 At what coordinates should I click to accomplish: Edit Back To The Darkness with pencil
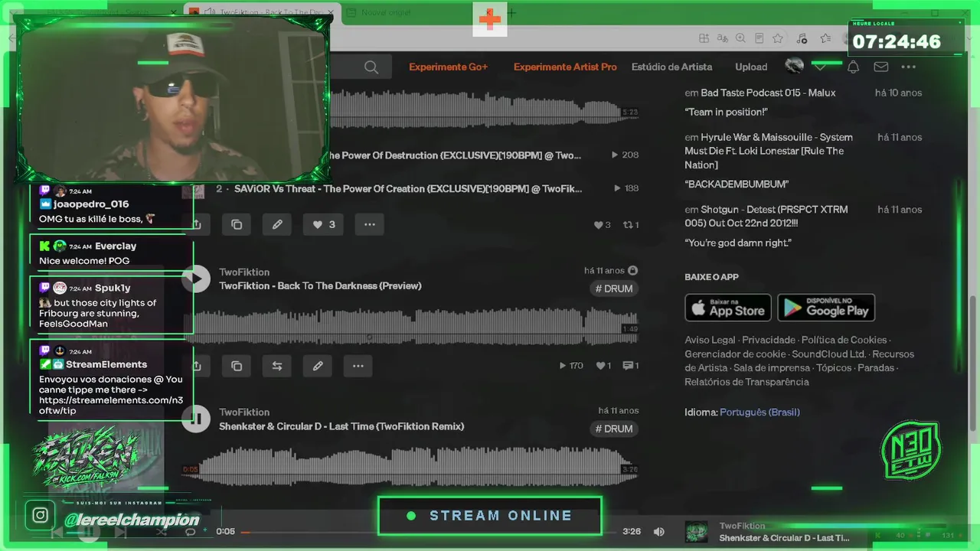[x=318, y=366]
